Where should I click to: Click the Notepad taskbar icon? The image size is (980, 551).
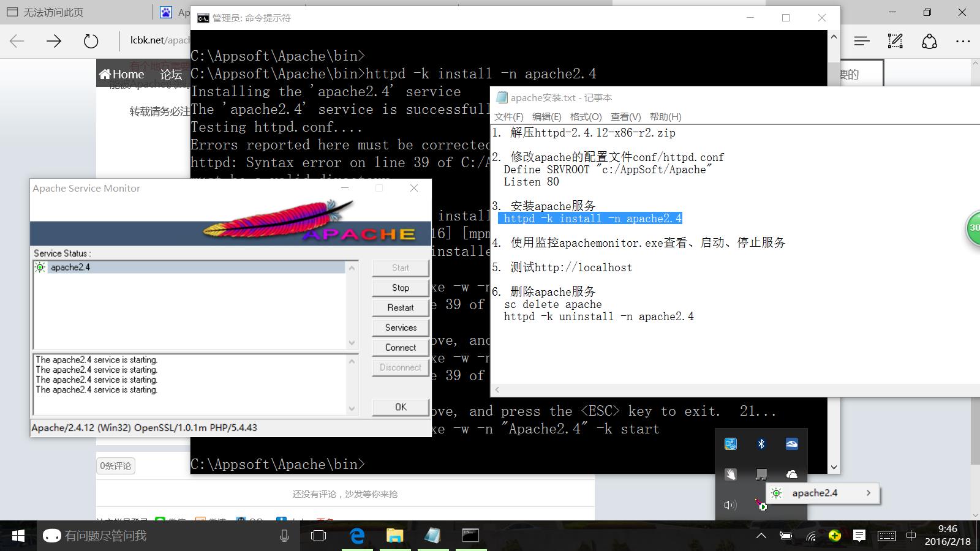point(432,536)
